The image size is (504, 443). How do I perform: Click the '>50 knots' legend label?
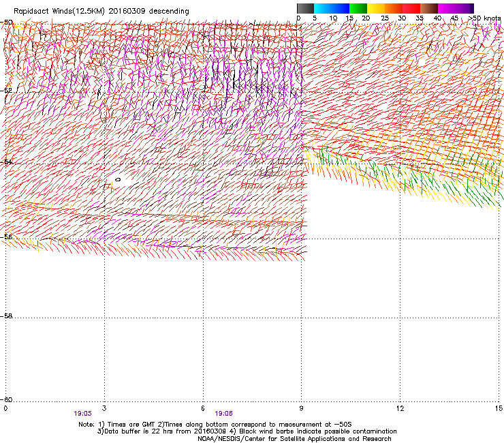tap(484, 18)
